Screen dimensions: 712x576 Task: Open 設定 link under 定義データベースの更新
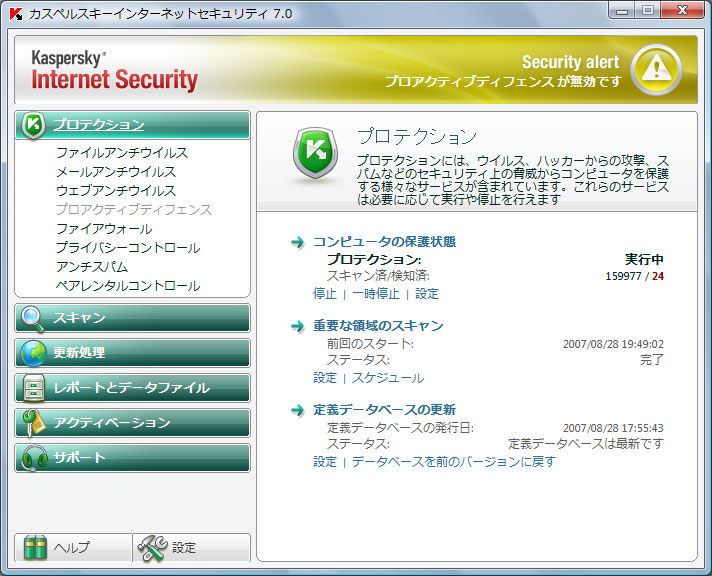pos(325,462)
